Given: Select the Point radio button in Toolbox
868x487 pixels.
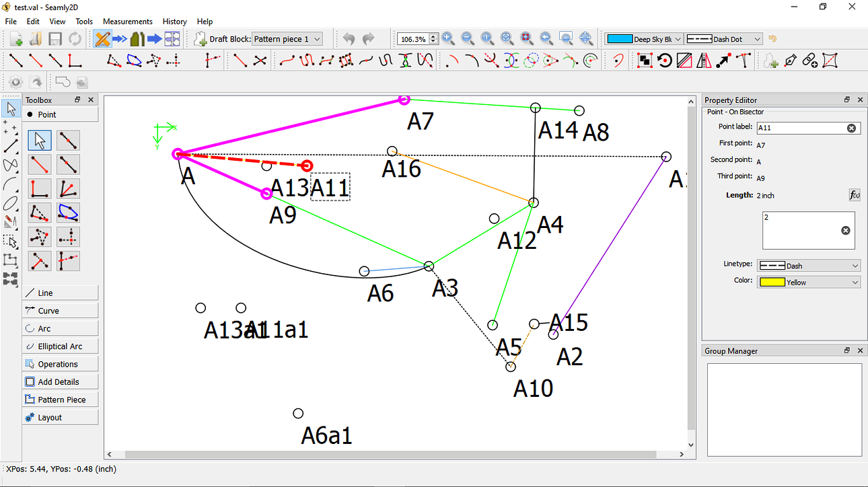Looking at the screenshot, I should pos(30,114).
